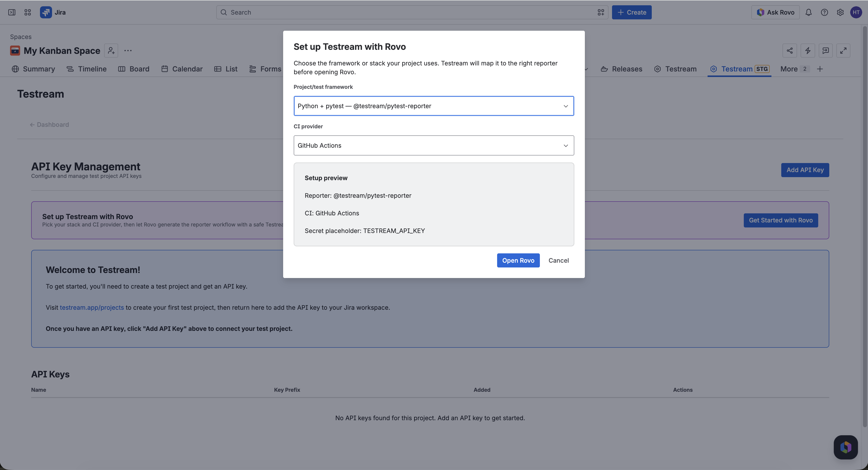Open the HT profile avatar
This screenshot has width=868, height=470.
click(x=856, y=13)
